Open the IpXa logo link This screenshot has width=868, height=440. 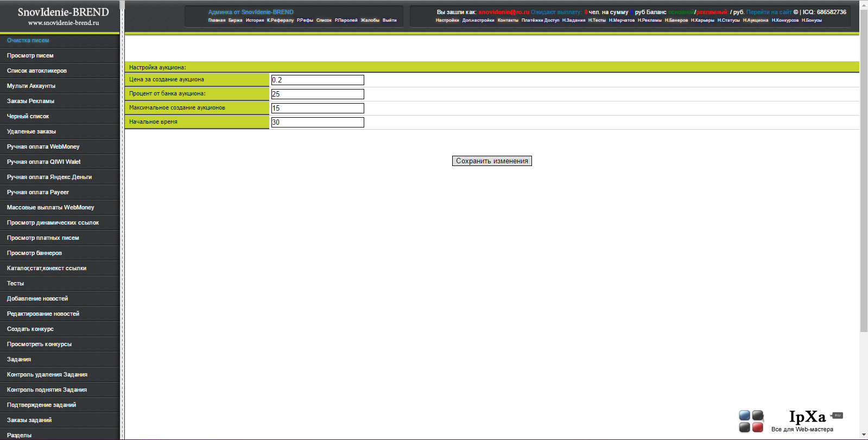click(x=791, y=421)
